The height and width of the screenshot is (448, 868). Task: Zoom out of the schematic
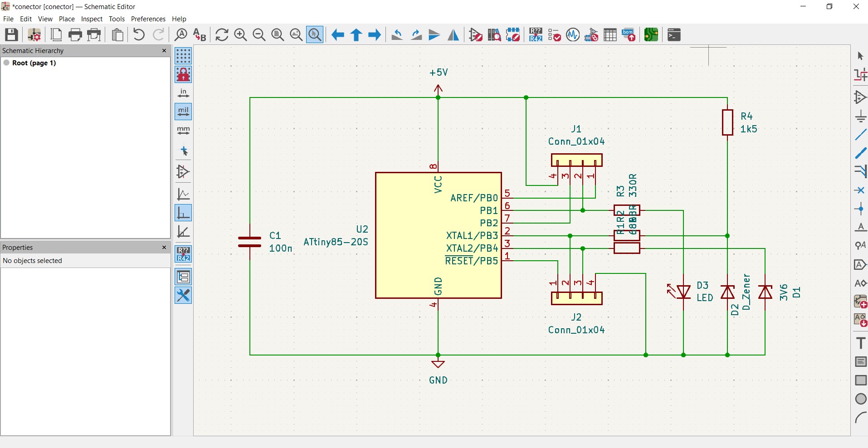coord(259,34)
